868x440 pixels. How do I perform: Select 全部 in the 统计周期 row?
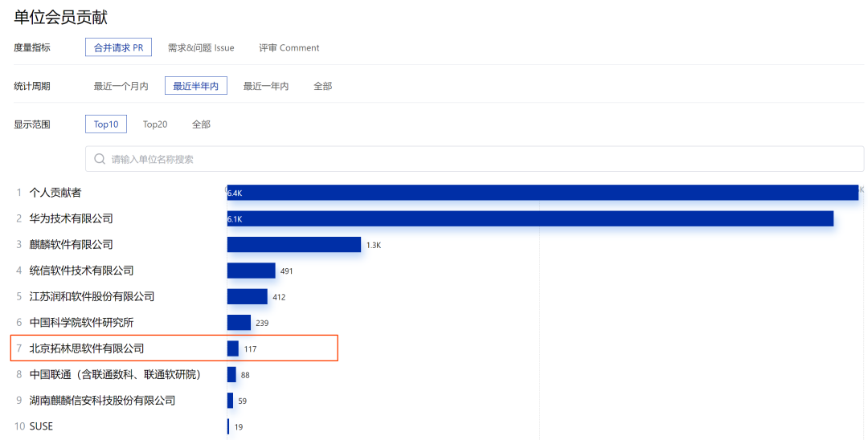coord(323,86)
